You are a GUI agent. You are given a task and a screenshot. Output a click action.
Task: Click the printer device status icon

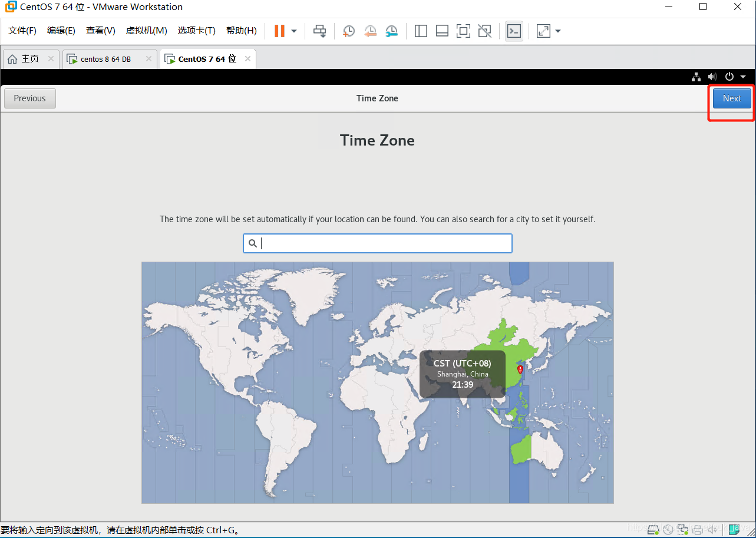click(x=698, y=529)
